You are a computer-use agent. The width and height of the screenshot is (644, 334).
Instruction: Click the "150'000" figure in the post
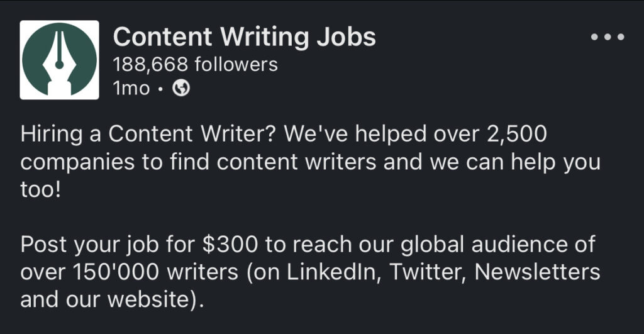click(116, 272)
